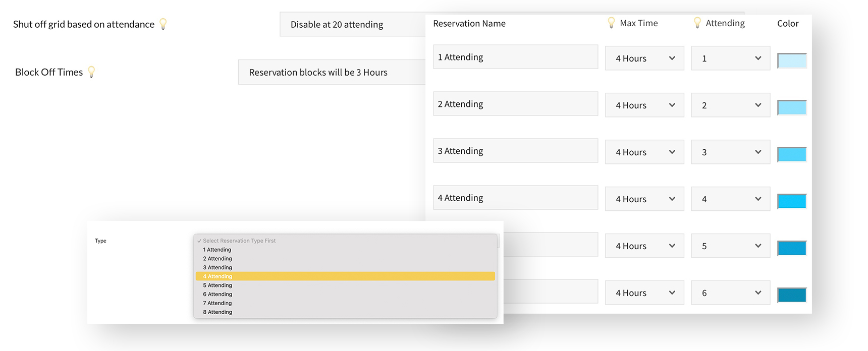Click the lightbulb hint beside Max Time
The height and width of the screenshot is (351, 868).
click(x=611, y=23)
